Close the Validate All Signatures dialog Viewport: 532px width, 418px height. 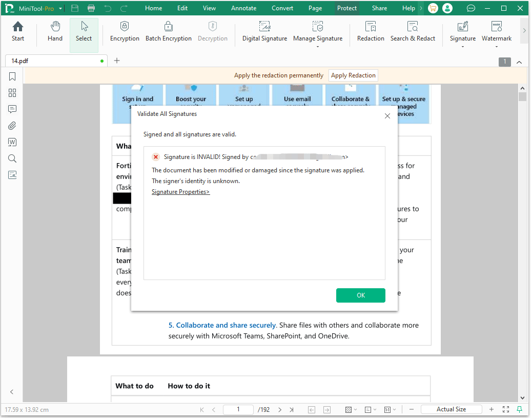[x=387, y=116]
